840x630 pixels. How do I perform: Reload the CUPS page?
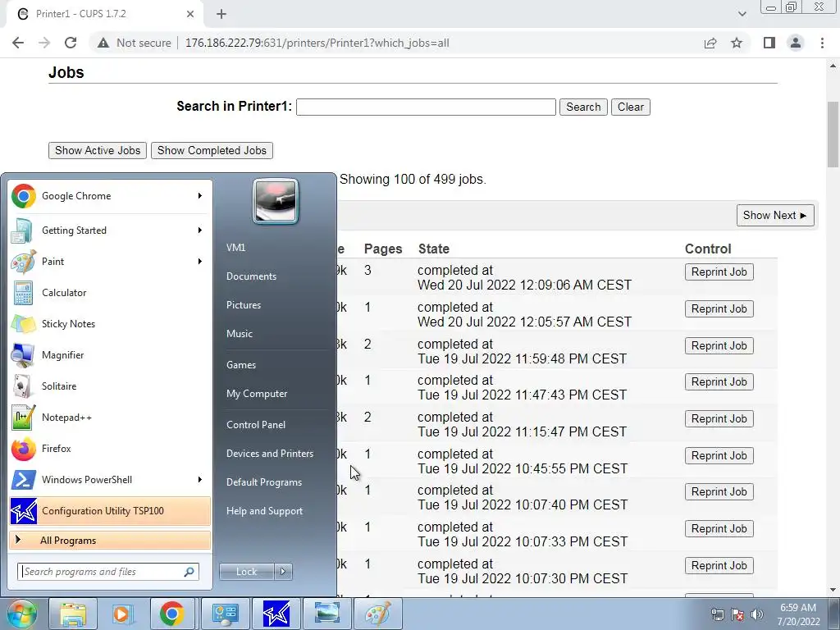point(71,43)
